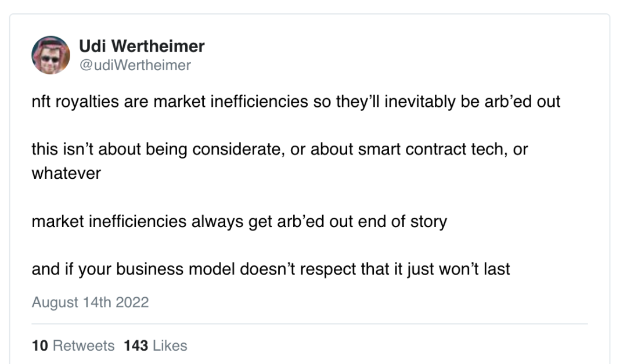627x364 pixels.
Task: Click the Udi Wertheimer display name
Action: pos(142,46)
